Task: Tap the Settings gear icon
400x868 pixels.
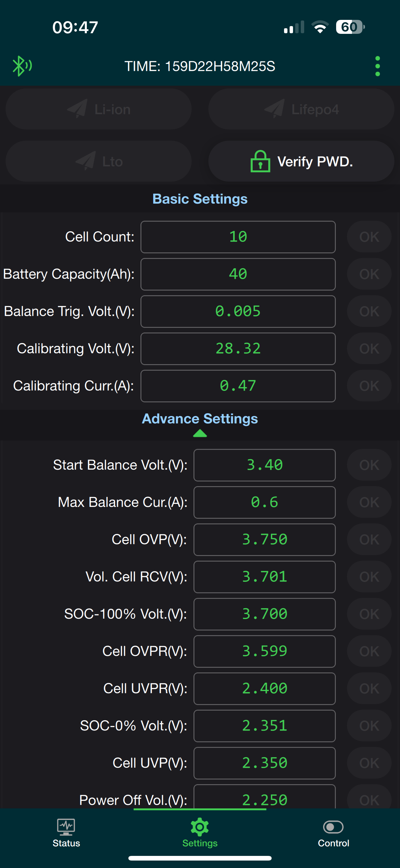Action: [200, 826]
